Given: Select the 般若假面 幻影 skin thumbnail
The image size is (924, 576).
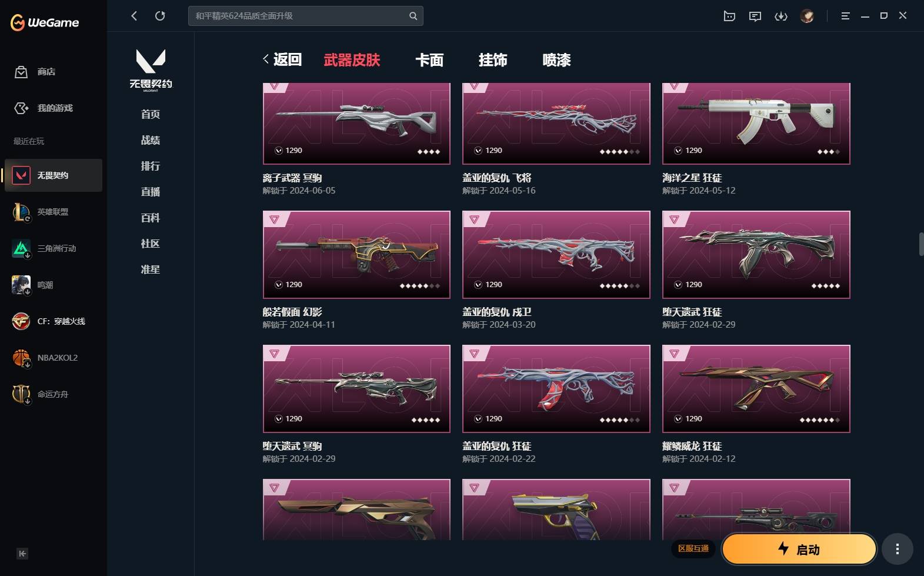Looking at the screenshot, I should [x=356, y=255].
